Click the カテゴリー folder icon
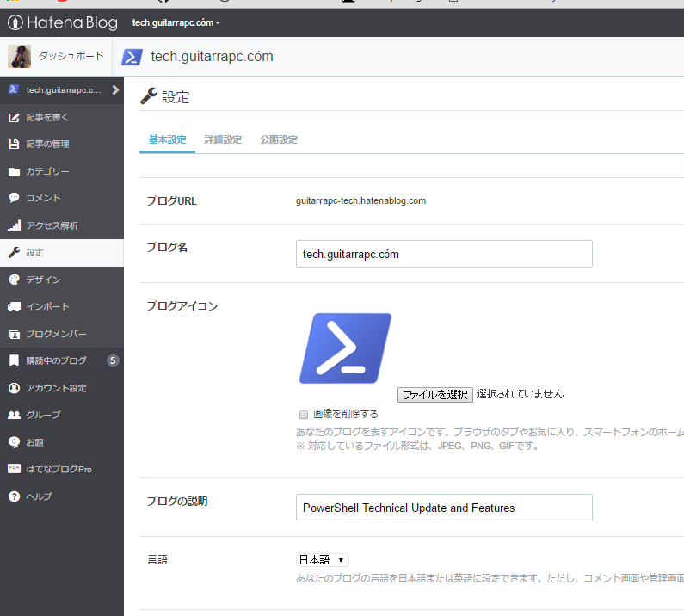The height and width of the screenshot is (616, 684). click(x=14, y=171)
